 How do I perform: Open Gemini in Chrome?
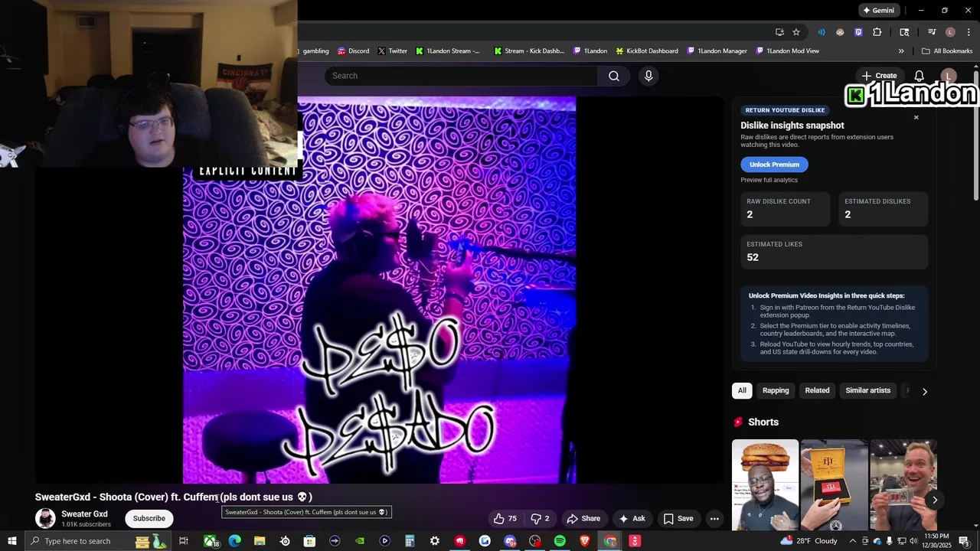[878, 11]
